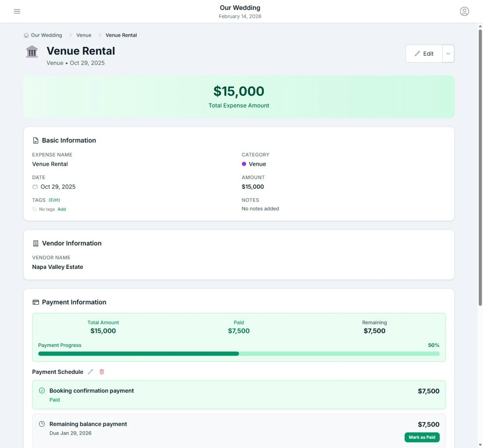Click the pencil icon to edit the Payment Schedule
Image resolution: width=483 pixels, height=448 pixels.
(90, 372)
